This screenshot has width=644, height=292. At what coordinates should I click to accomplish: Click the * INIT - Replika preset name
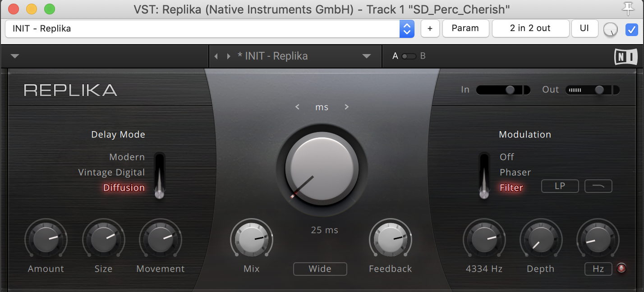273,56
